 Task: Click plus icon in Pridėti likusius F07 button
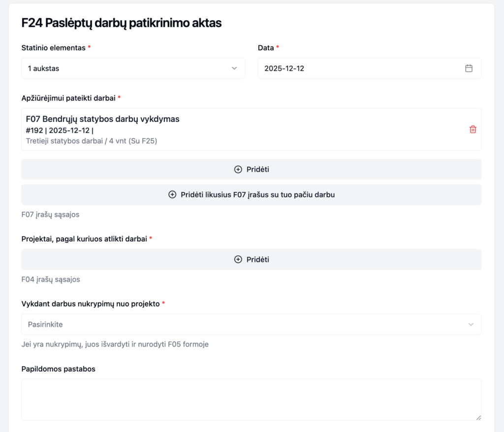pos(172,194)
